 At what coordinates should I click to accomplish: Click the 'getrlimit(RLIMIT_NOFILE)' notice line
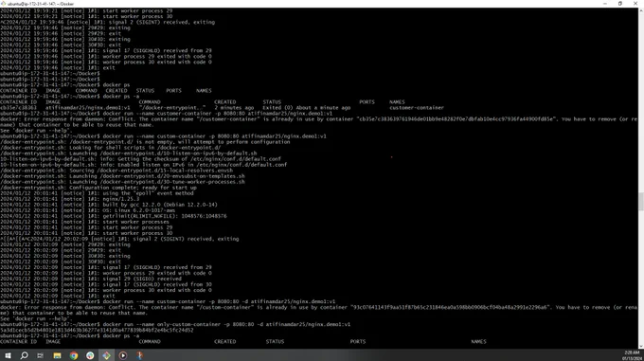(114, 216)
